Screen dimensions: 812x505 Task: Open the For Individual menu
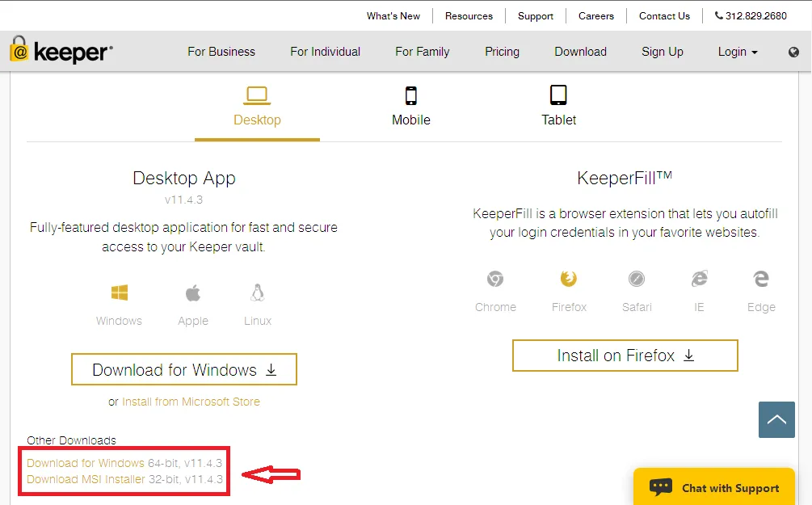[x=326, y=52]
